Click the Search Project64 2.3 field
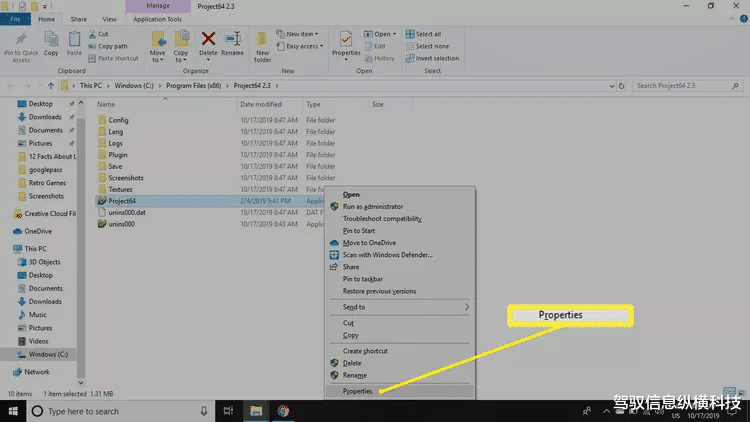 (688, 86)
